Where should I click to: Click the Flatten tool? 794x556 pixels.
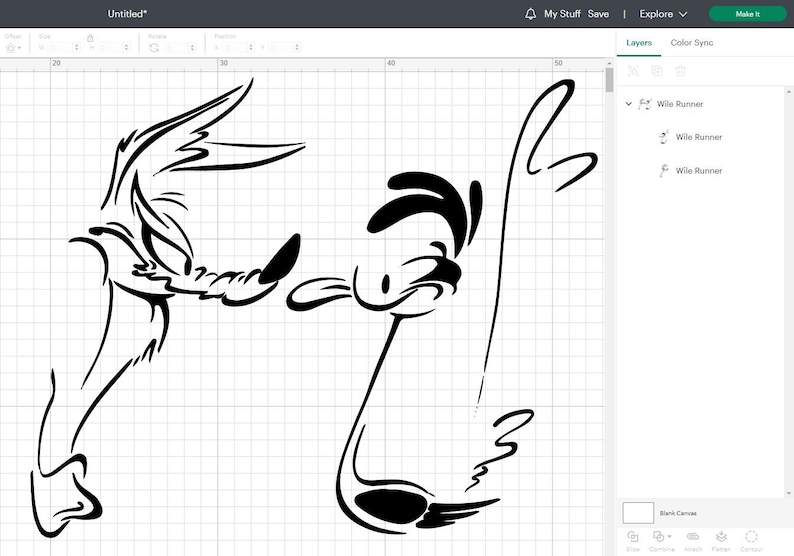point(721,540)
